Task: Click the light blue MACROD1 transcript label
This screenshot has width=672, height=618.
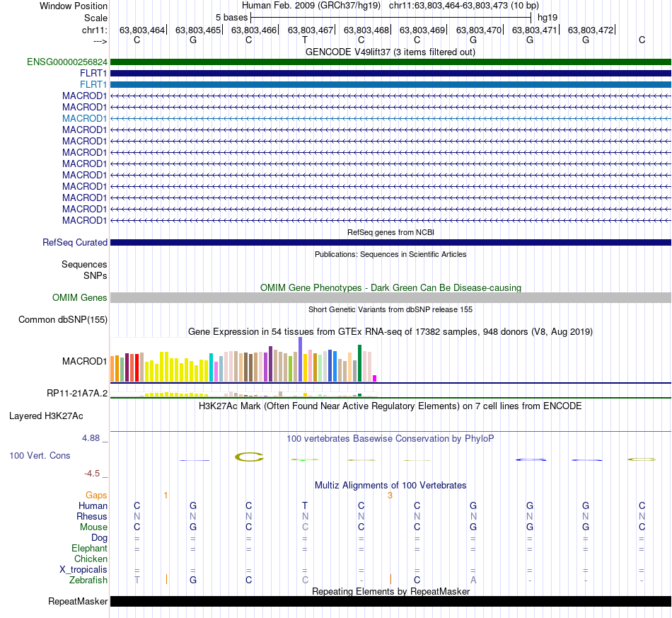Action: [x=84, y=118]
